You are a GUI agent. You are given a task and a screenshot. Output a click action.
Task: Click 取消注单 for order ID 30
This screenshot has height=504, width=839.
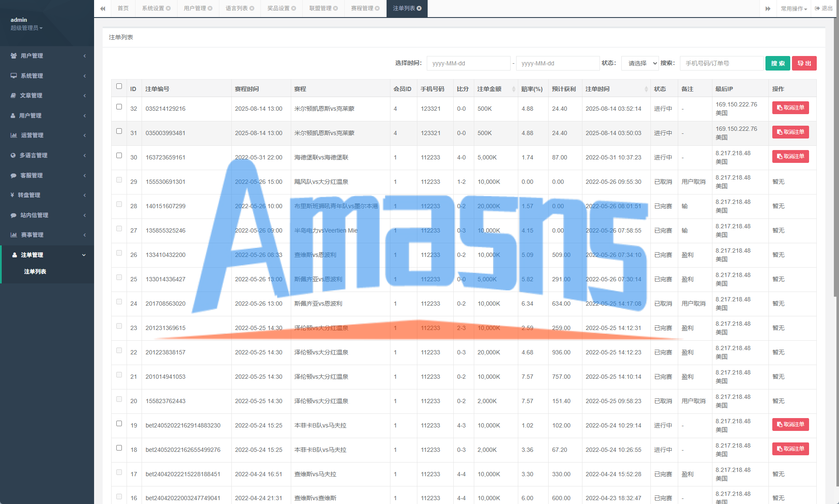click(x=790, y=156)
